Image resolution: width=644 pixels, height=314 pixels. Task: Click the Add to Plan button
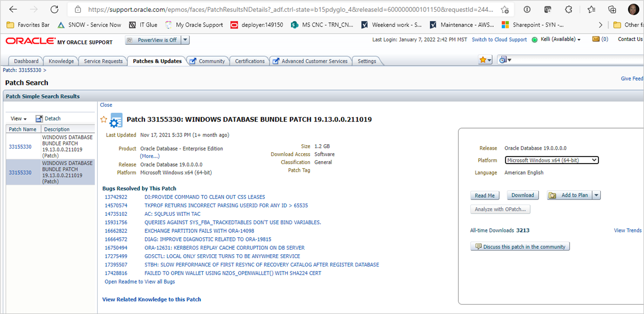tap(570, 195)
